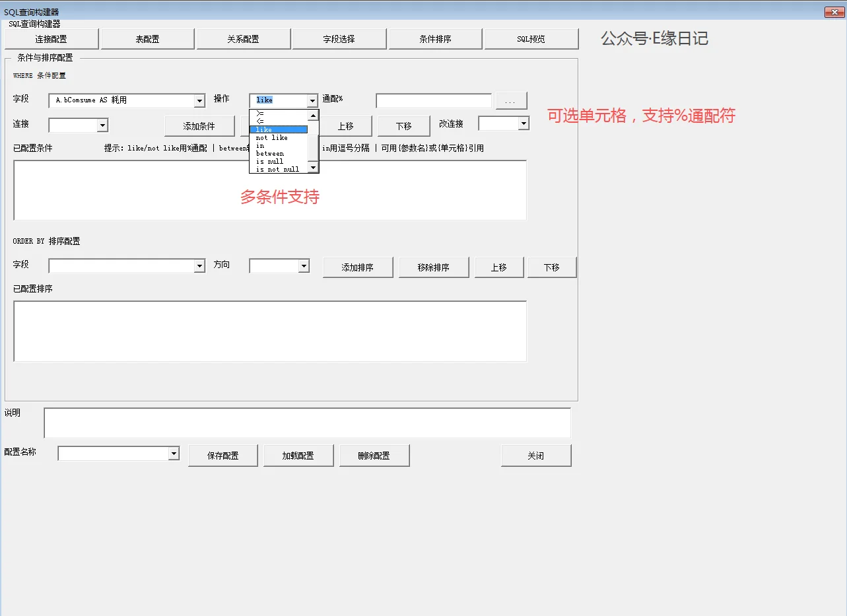The width and height of the screenshot is (847, 616).
Task: Click the 加载配置 button
Action: pyautogui.click(x=298, y=456)
